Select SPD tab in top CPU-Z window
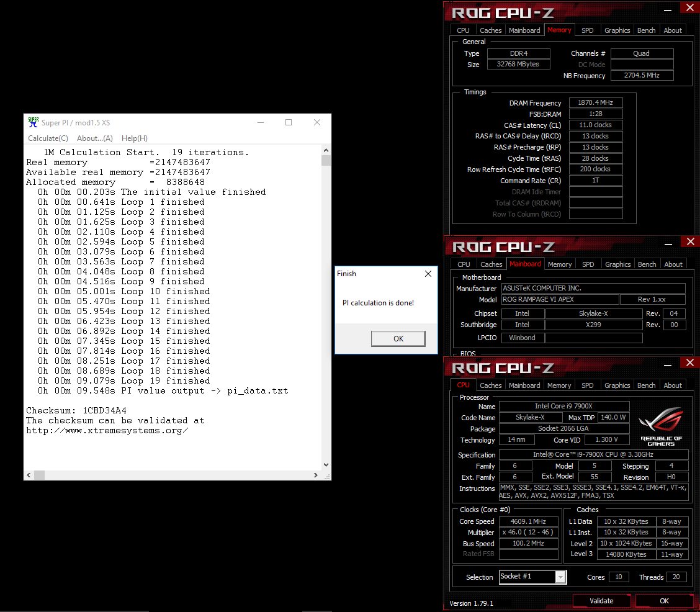700x612 pixels. [x=588, y=30]
